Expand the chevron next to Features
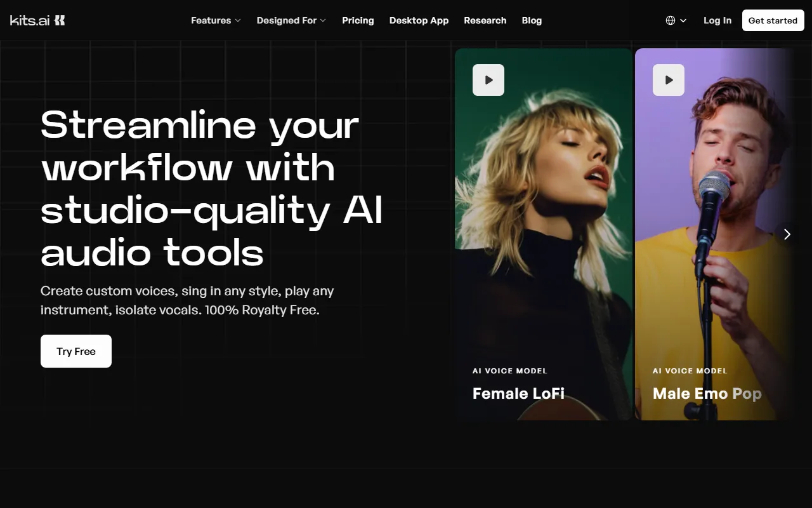The image size is (812, 508). [238, 20]
